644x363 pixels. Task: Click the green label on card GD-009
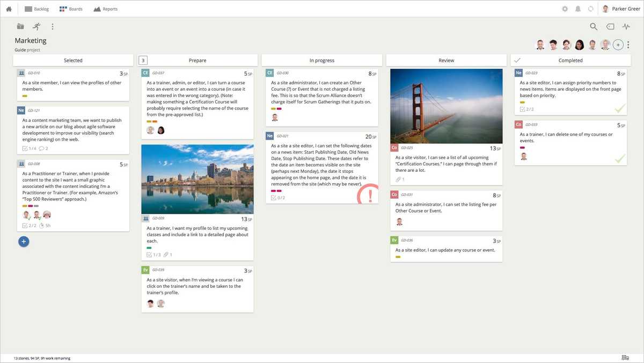(149, 248)
